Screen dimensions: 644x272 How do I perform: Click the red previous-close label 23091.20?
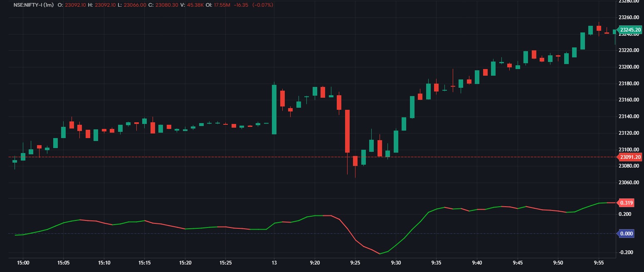pyautogui.click(x=630, y=157)
